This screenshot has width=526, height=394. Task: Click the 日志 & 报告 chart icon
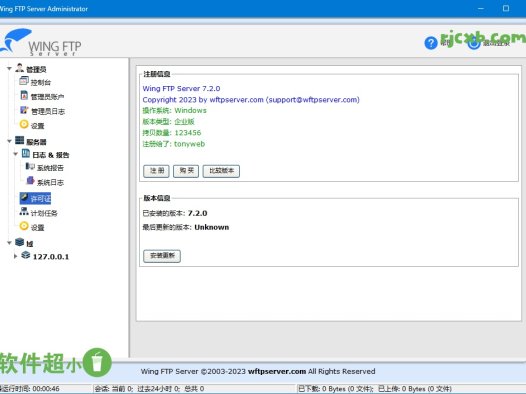pyautogui.click(x=26, y=154)
